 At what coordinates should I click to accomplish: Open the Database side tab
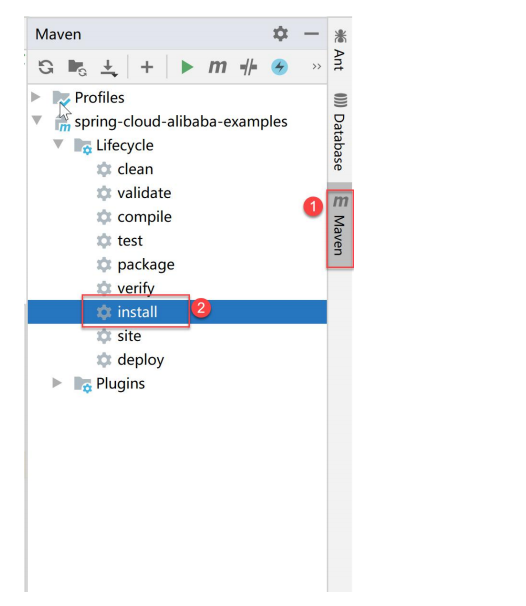(x=340, y=132)
